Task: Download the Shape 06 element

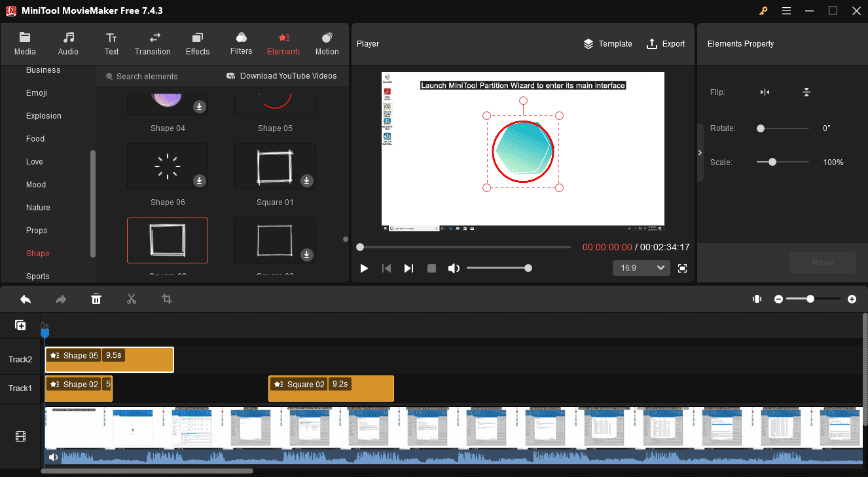Action: tap(199, 181)
